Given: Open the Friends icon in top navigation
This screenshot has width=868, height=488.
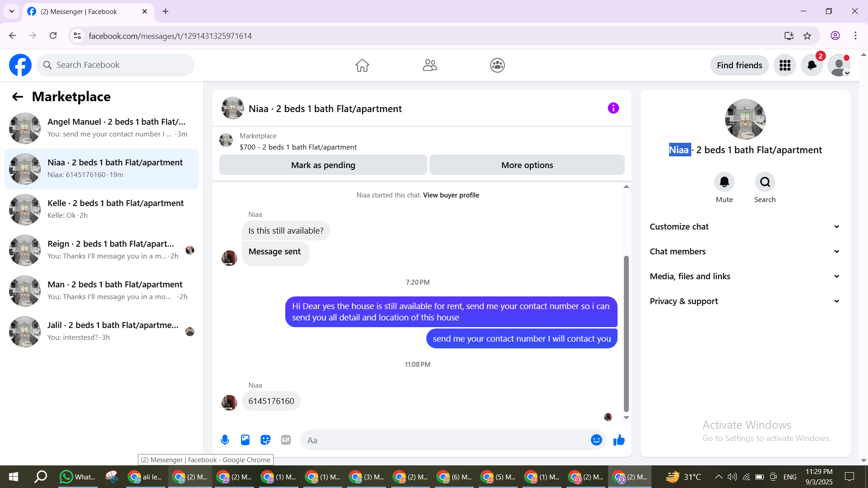Looking at the screenshot, I should [430, 65].
